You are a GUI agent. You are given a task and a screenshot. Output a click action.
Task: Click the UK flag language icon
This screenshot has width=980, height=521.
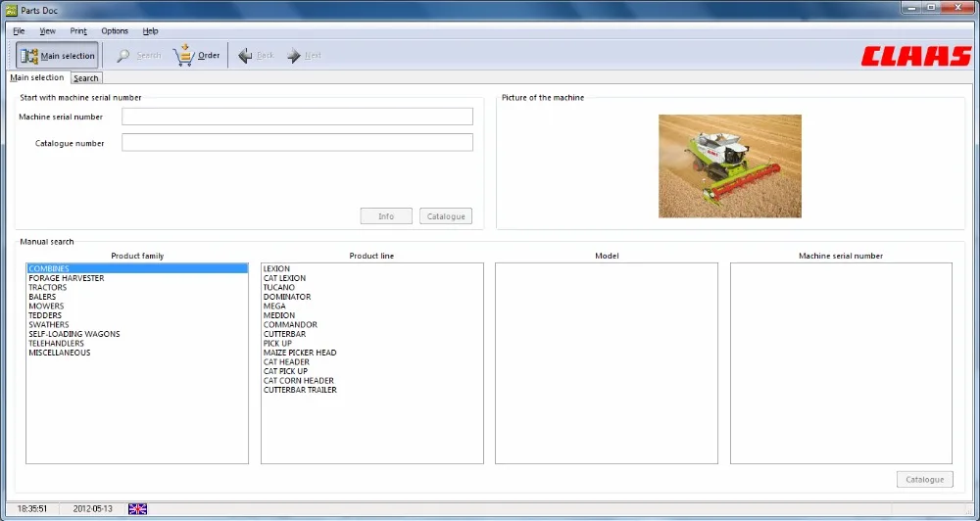click(x=137, y=509)
